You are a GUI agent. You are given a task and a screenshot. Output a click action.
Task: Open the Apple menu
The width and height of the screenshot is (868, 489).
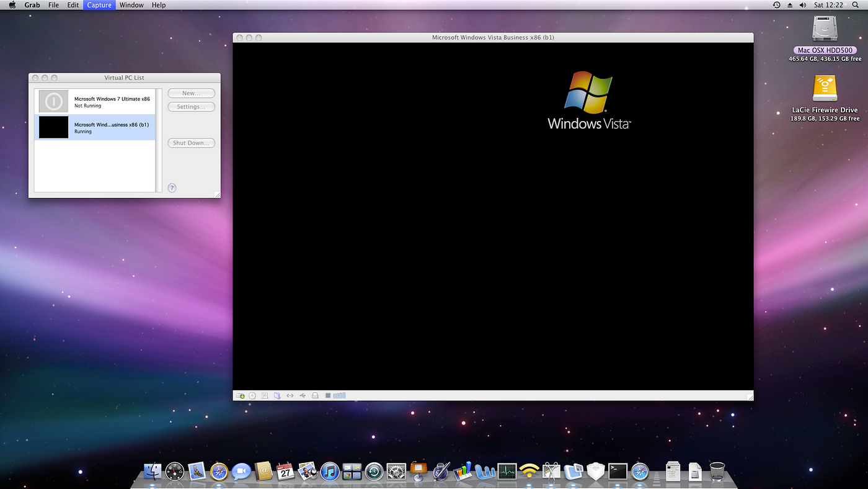12,5
